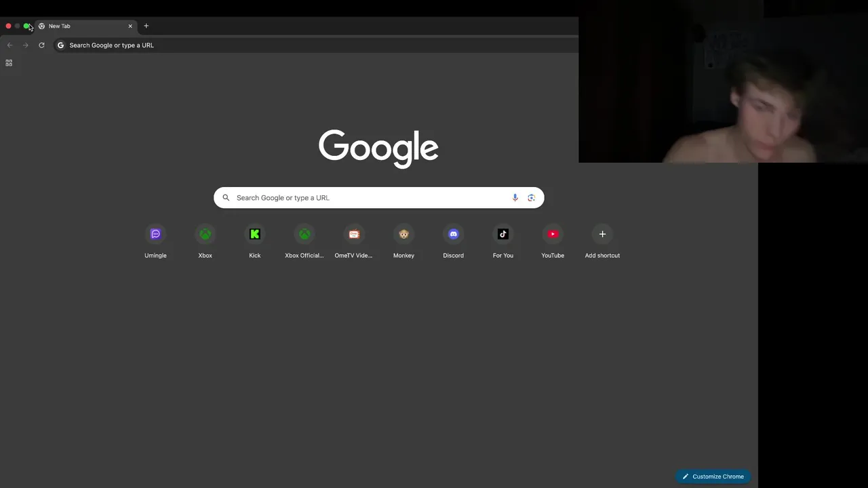This screenshot has width=868, height=488.
Task: Click the Google icon in address bar
Action: [x=60, y=45]
